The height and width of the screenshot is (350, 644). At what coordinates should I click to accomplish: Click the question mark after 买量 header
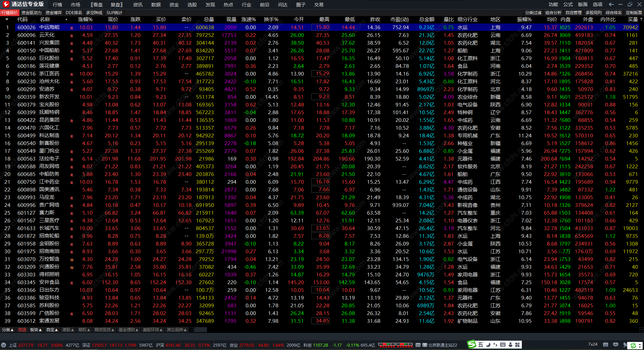pos(641,19)
